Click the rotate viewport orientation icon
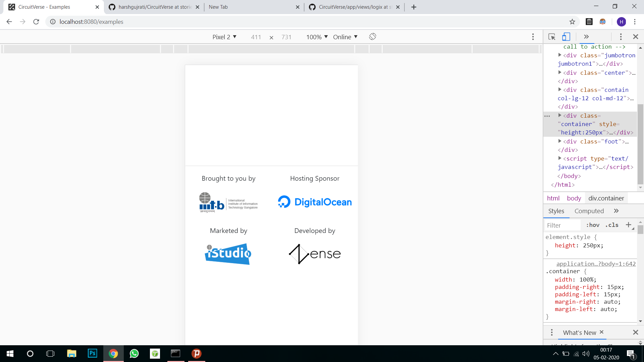The width and height of the screenshot is (644, 362). pyautogui.click(x=372, y=37)
